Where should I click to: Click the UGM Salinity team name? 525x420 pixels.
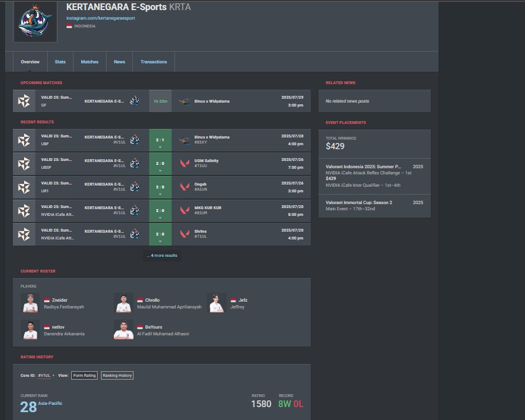206,160
